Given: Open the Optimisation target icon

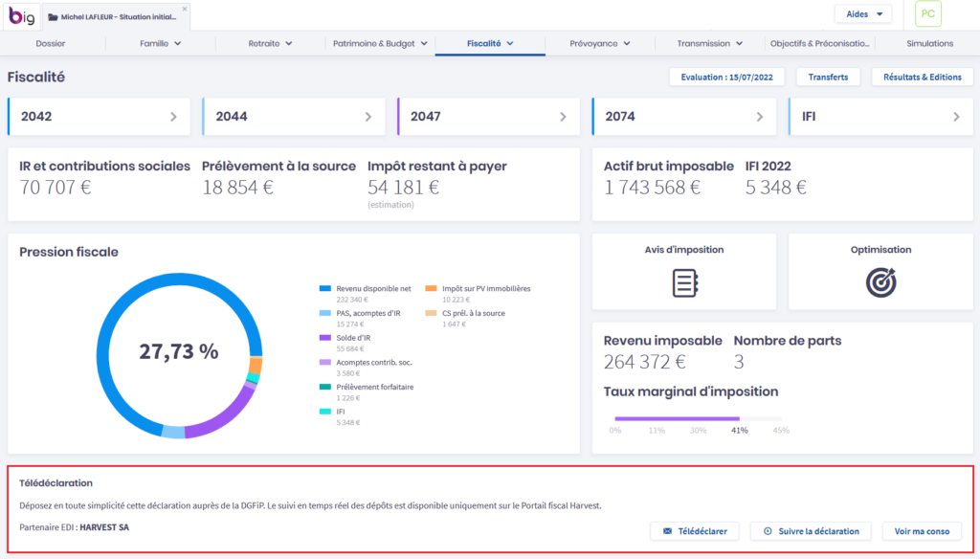Looking at the screenshot, I should coord(880,281).
